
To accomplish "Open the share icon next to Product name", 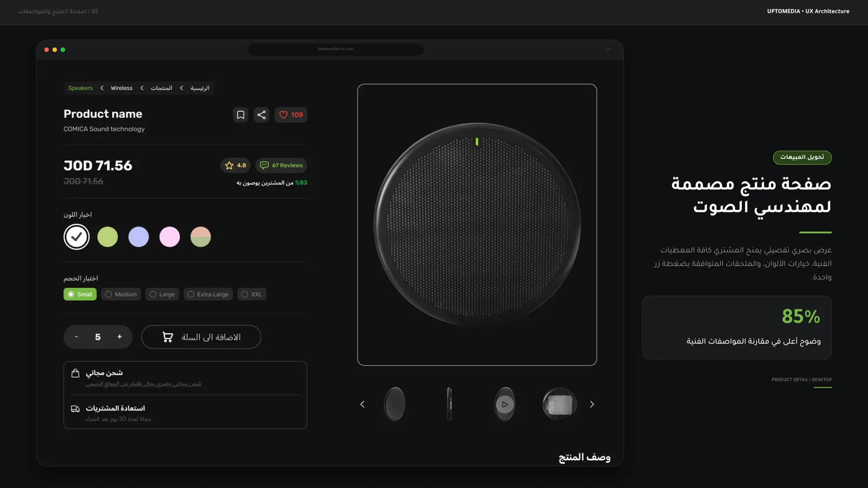I will [261, 115].
